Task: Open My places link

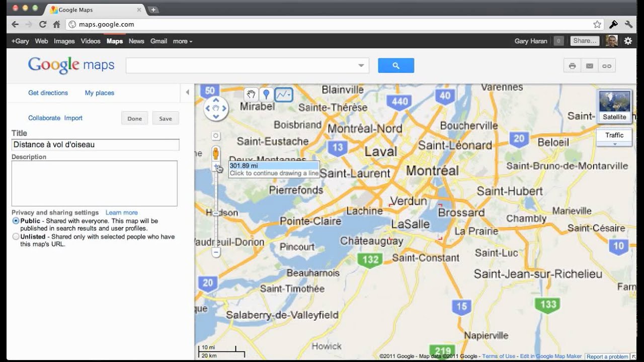Action: tap(100, 93)
